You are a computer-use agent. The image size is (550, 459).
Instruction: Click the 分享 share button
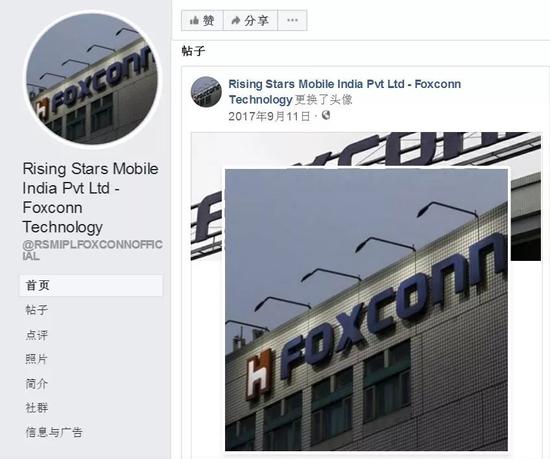point(250,21)
